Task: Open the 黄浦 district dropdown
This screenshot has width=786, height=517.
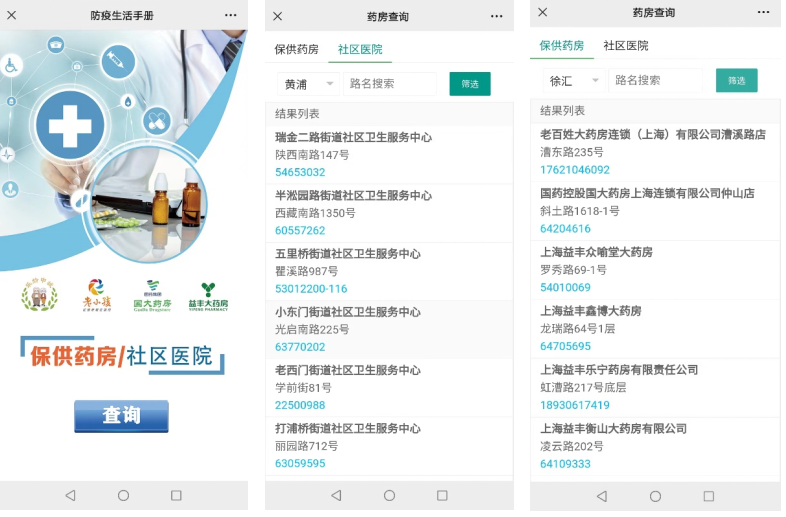Action: click(x=308, y=84)
